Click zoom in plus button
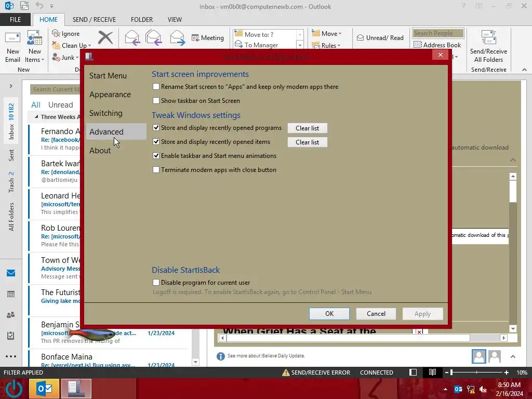 point(507,372)
